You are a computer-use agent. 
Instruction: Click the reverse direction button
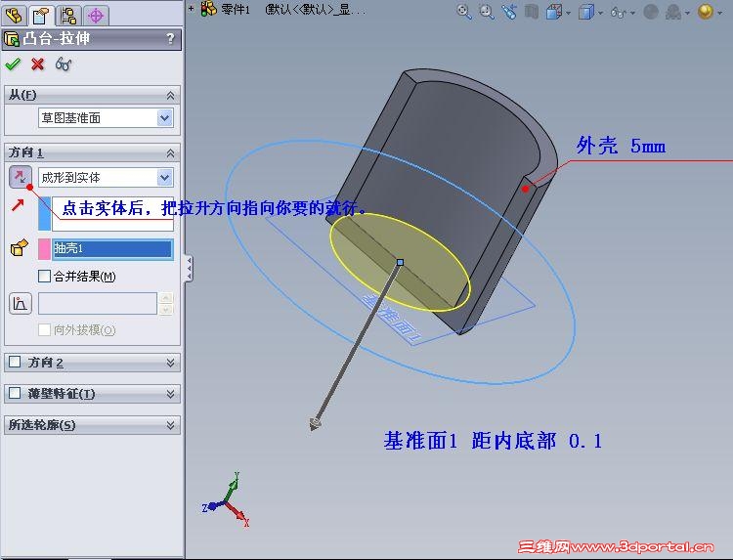[x=21, y=177]
